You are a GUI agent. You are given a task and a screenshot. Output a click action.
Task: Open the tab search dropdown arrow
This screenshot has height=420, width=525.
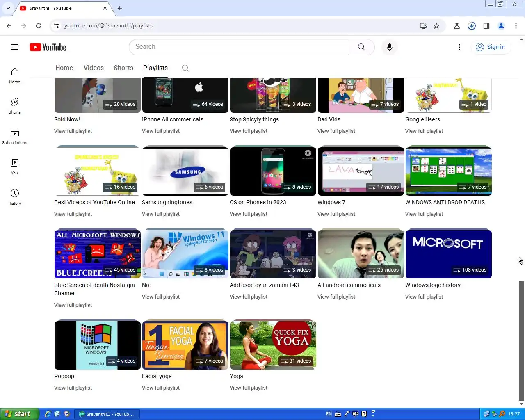point(8,8)
